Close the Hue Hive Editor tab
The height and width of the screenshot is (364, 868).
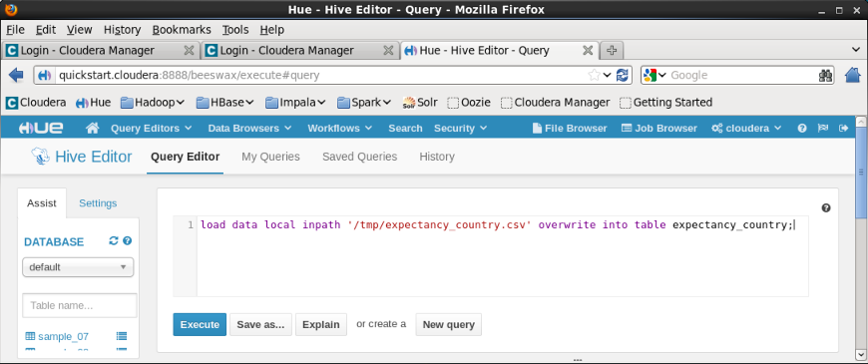point(589,50)
